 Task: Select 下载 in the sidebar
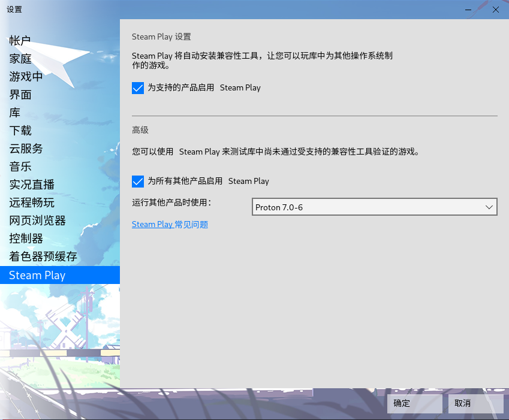click(x=20, y=131)
